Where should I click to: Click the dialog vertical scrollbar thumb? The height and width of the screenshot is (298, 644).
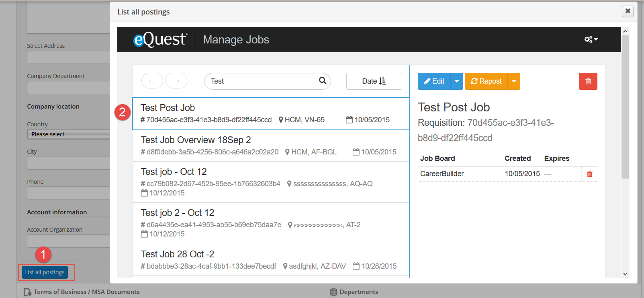(625, 107)
